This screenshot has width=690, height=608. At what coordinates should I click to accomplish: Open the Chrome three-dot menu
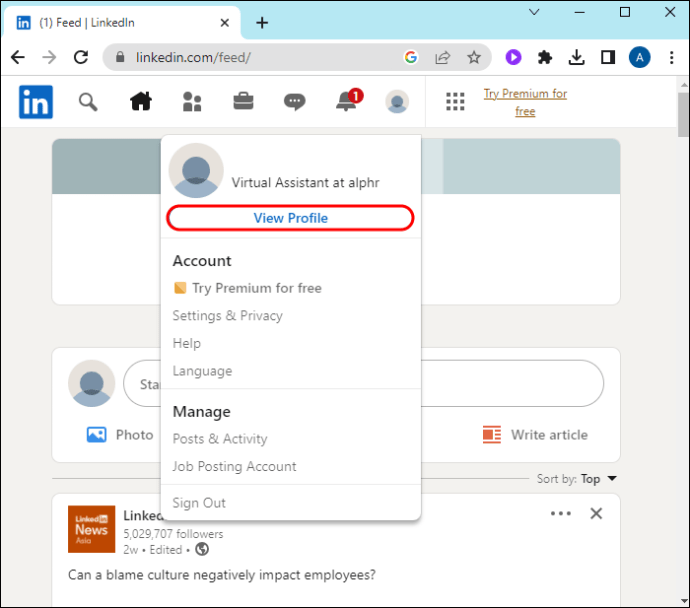click(672, 57)
